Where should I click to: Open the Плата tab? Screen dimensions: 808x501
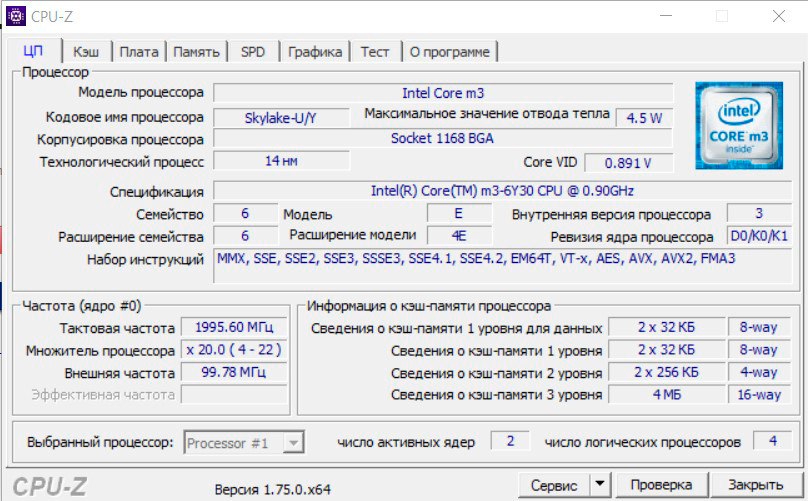[x=139, y=52]
